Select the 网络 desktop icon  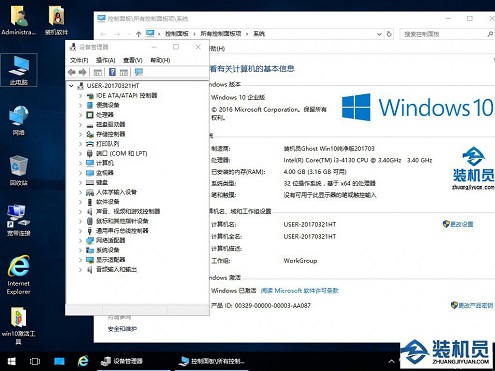[x=19, y=120]
